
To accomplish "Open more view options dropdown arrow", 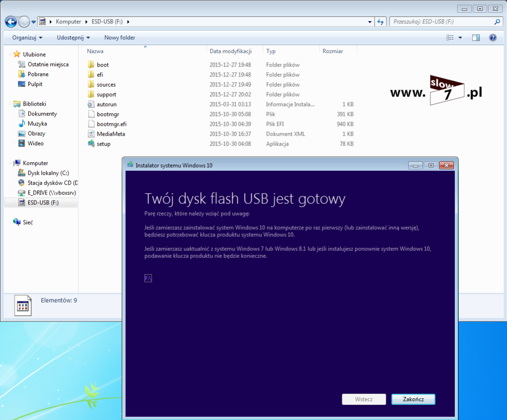I will tap(460, 38).
